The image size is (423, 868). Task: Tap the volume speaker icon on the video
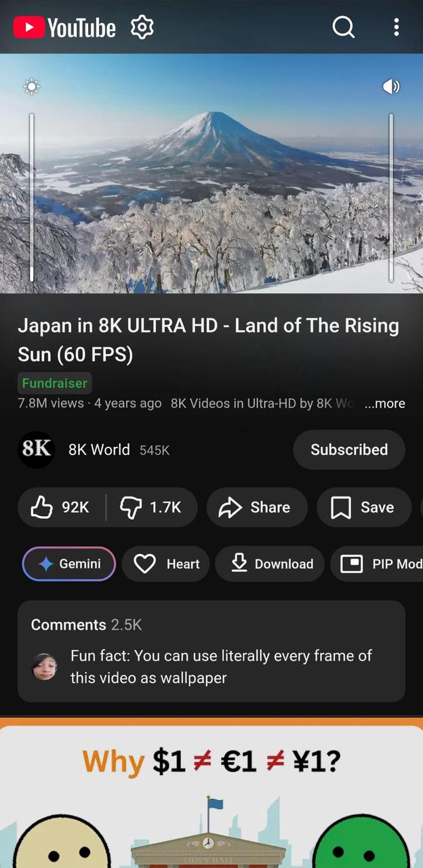coord(391,86)
